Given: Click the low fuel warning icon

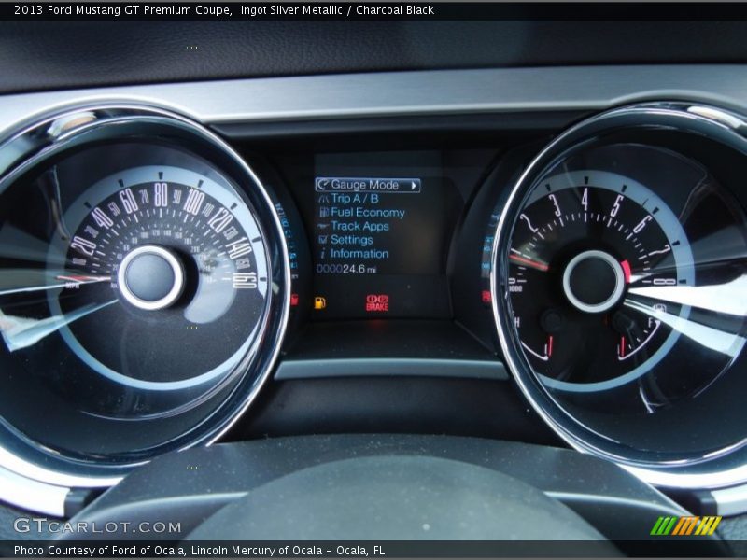Looking at the screenshot, I should coord(319,301).
